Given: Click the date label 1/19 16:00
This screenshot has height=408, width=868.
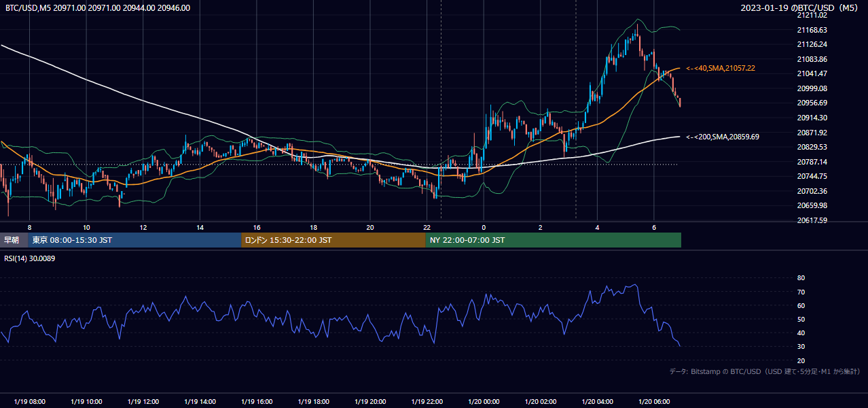Looking at the screenshot, I should pos(257,401).
